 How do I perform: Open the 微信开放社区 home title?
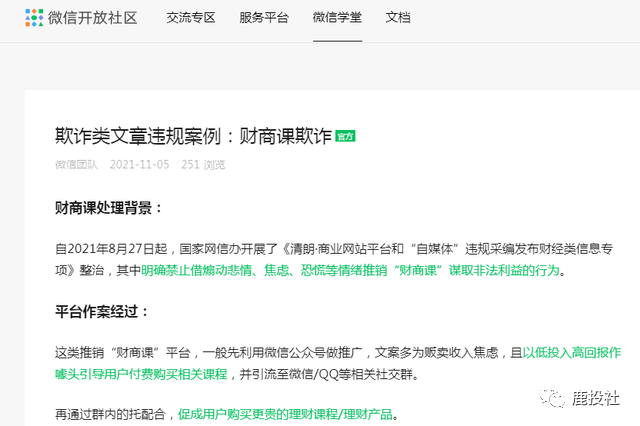93,18
